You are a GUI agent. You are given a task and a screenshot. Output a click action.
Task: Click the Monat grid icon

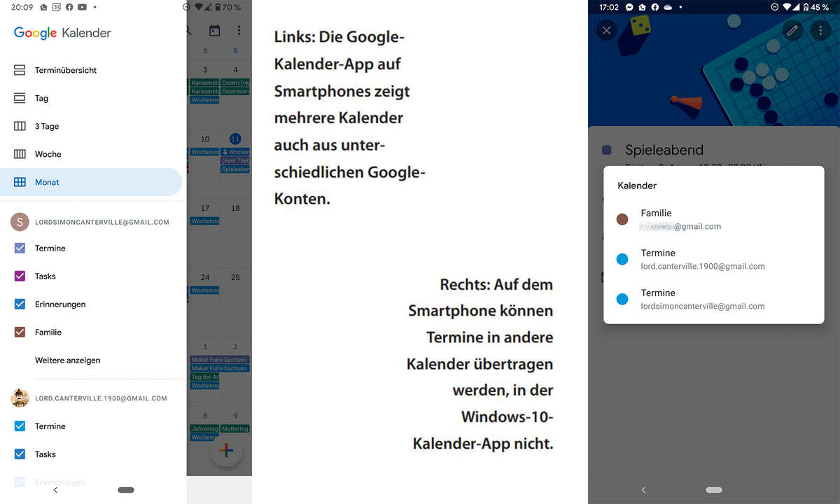point(20,182)
